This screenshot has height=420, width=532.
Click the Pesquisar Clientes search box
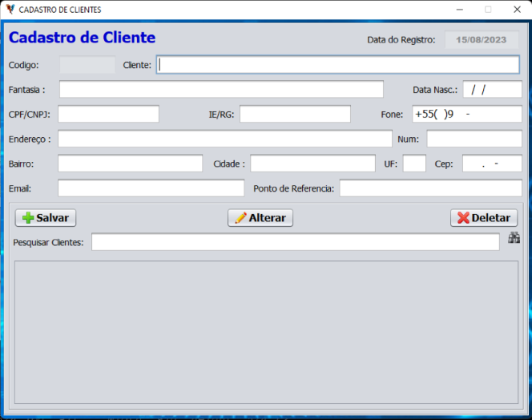coord(295,242)
